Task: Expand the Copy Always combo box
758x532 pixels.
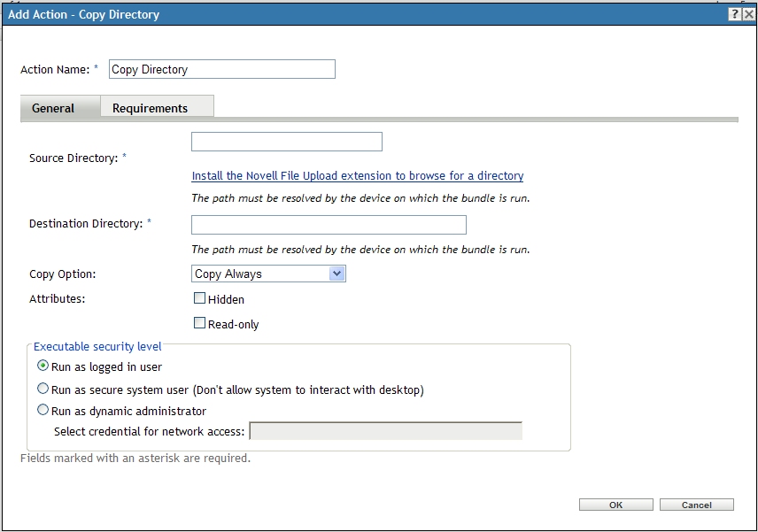Action: pyautogui.click(x=266, y=274)
